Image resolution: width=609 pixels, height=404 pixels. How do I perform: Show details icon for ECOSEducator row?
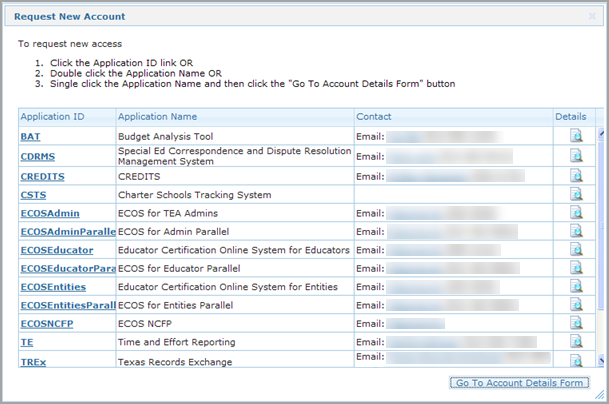point(575,250)
